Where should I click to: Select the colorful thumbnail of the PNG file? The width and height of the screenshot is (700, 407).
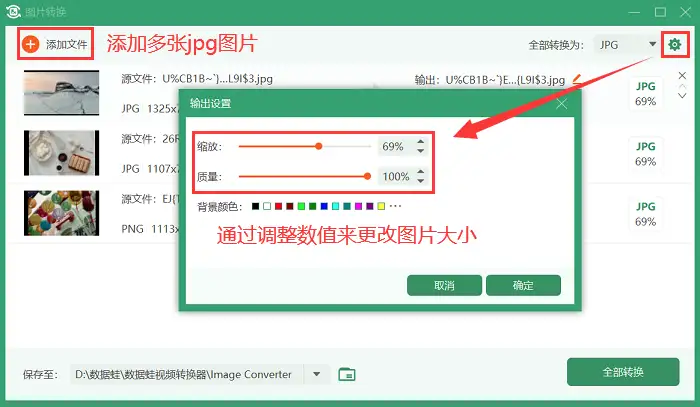[x=62, y=213]
